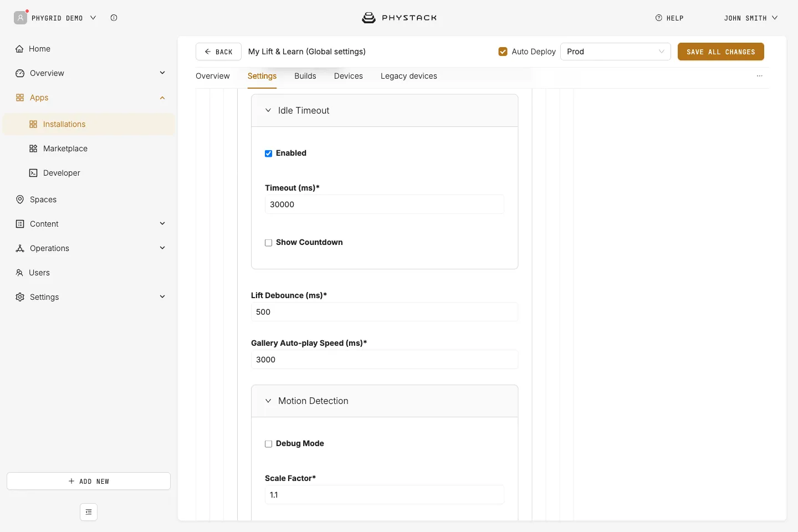Click the Back button
Image resolution: width=798 pixels, height=532 pixels.
point(218,52)
